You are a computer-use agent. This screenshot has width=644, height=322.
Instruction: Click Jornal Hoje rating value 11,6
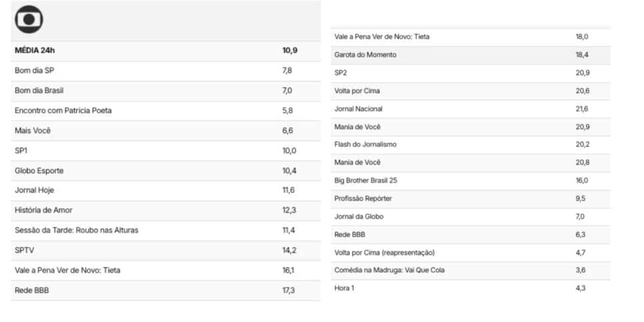click(x=288, y=190)
